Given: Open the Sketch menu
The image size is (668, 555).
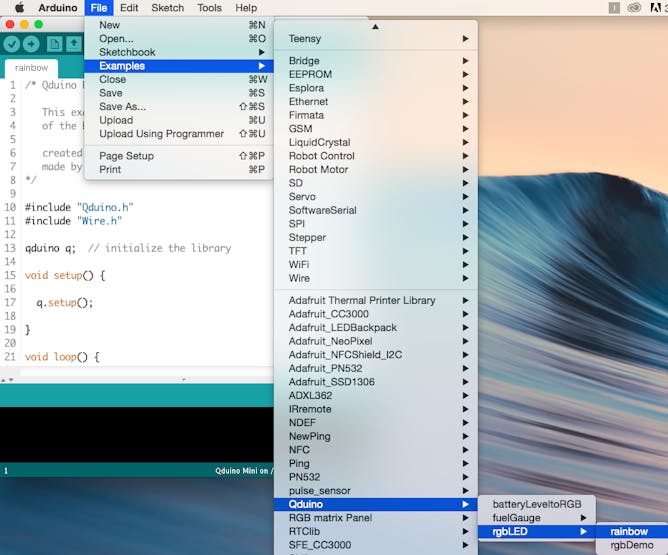Looking at the screenshot, I should [x=167, y=8].
